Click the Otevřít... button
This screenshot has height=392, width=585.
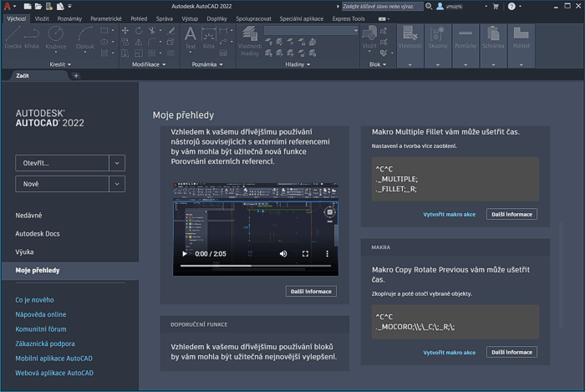(62, 163)
